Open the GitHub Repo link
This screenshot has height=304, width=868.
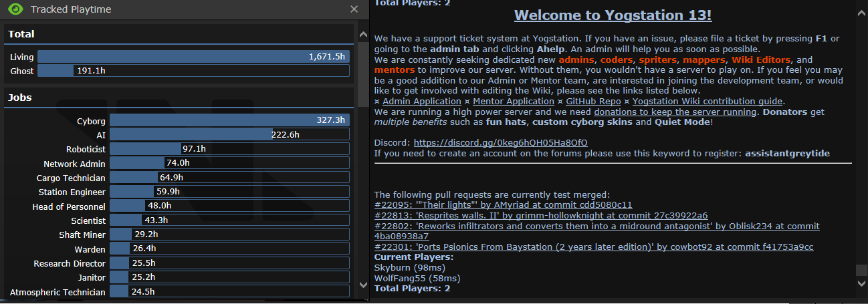point(593,102)
